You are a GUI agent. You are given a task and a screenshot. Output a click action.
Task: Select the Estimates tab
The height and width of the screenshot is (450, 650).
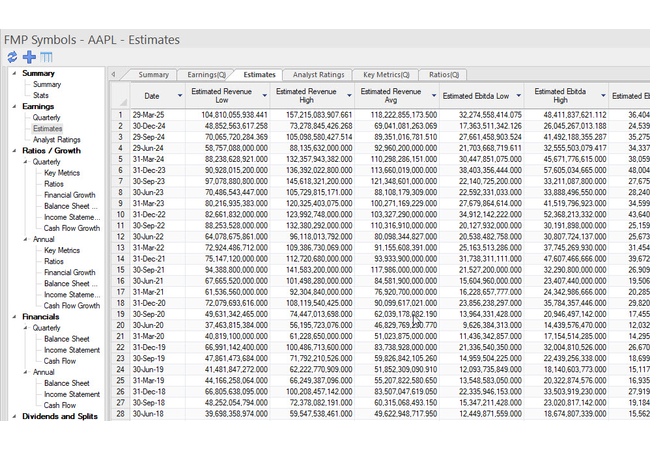(259, 75)
